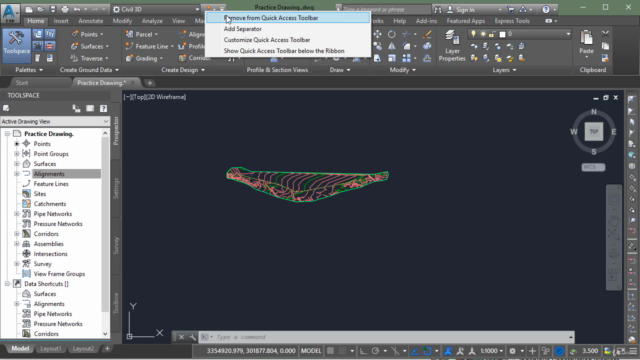
Task: Open the Points creation tool
Action: click(87, 34)
